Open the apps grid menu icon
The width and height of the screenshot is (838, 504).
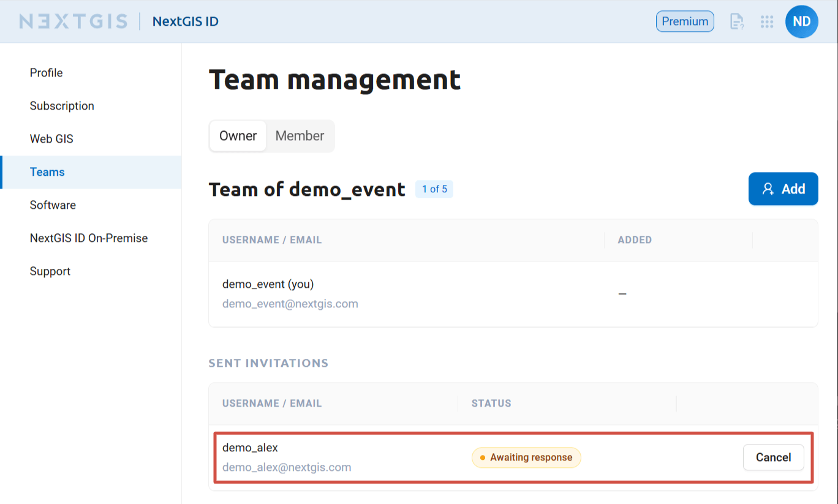(767, 21)
